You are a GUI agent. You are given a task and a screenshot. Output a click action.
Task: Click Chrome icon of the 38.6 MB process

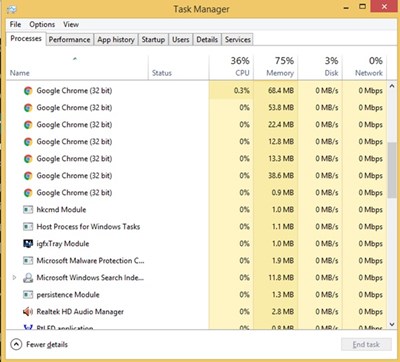coord(28,176)
